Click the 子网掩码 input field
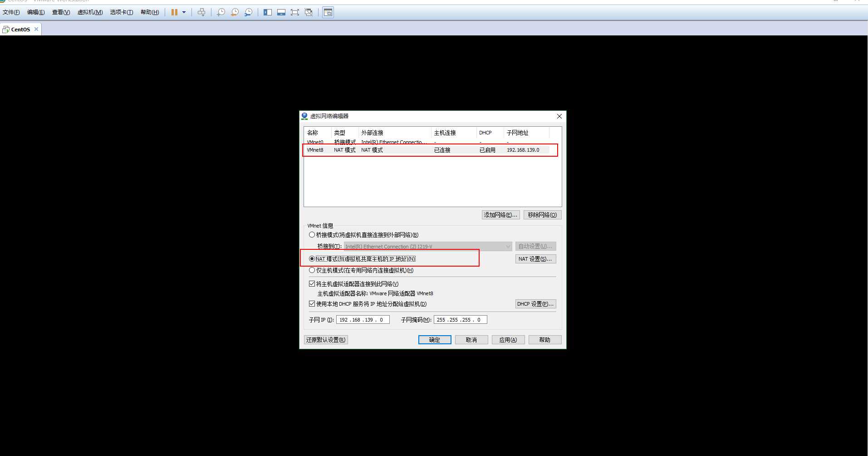 tap(461, 320)
